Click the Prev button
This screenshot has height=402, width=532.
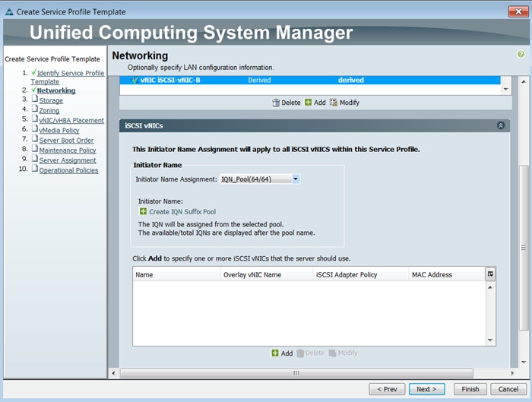[387, 389]
